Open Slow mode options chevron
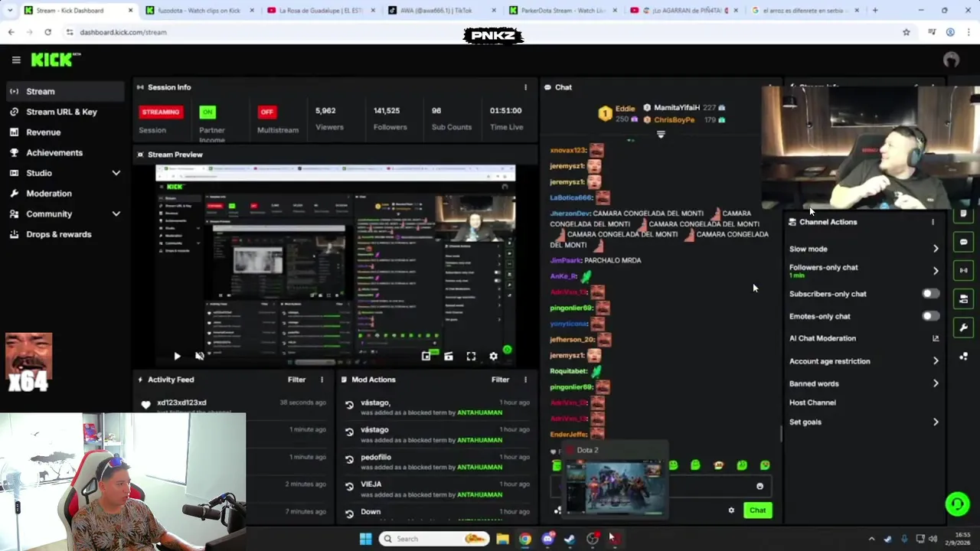980x551 pixels. (936, 249)
